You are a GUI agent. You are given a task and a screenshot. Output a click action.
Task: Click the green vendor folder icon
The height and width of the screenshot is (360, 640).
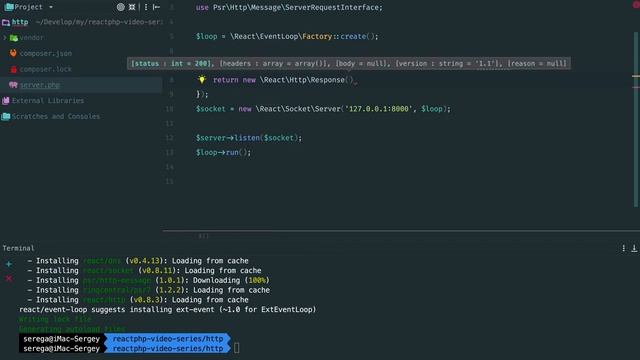pos(13,38)
